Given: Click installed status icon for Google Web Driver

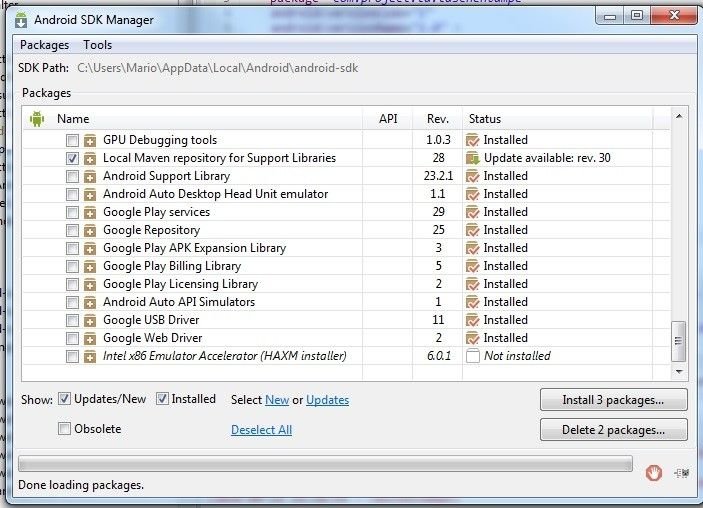Looking at the screenshot, I should (473, 338).
